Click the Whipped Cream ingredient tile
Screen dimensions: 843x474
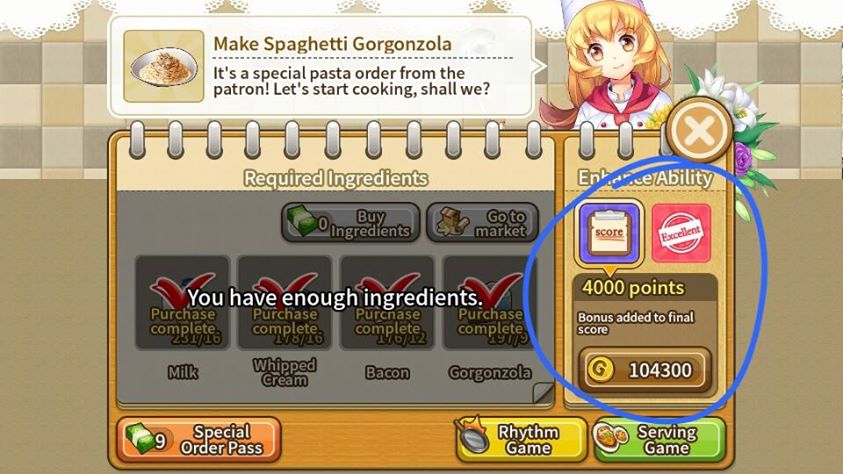coord(284,302)
